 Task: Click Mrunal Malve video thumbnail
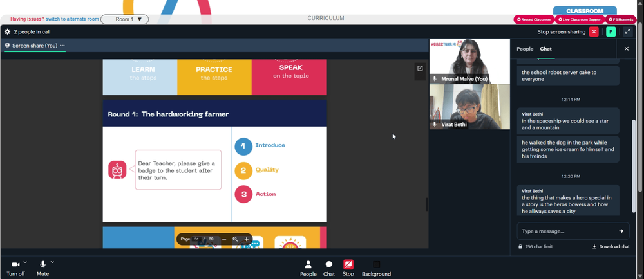click(469, 61)
